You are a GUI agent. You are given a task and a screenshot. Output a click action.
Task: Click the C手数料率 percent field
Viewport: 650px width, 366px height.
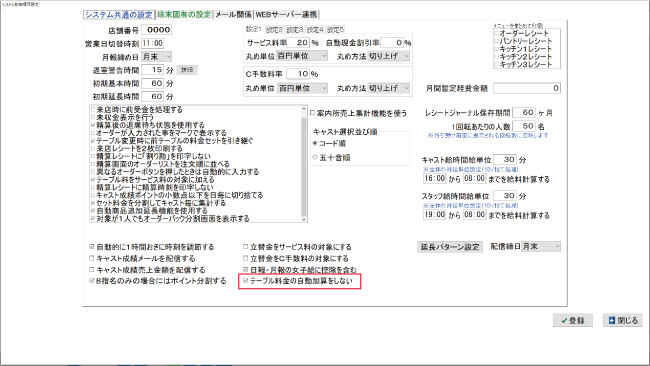pos(298,74)
